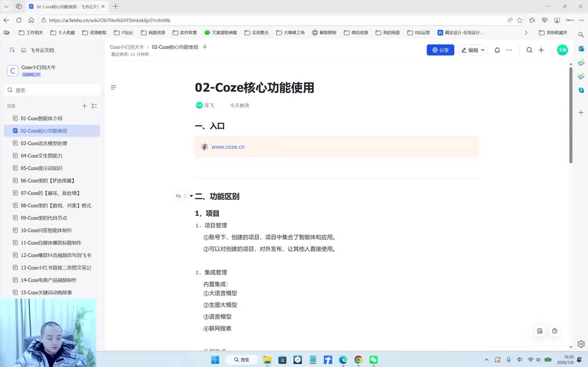Open the 文案提取神器 bookmark
Image resolution: width=588 pixels, height=367 pixels.
coord(221,33)
